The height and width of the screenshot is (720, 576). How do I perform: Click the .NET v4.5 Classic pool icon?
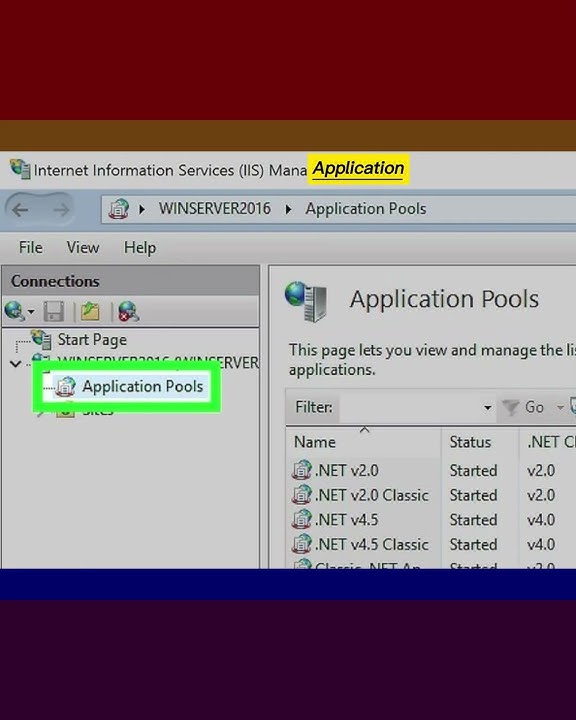[302, 544]
